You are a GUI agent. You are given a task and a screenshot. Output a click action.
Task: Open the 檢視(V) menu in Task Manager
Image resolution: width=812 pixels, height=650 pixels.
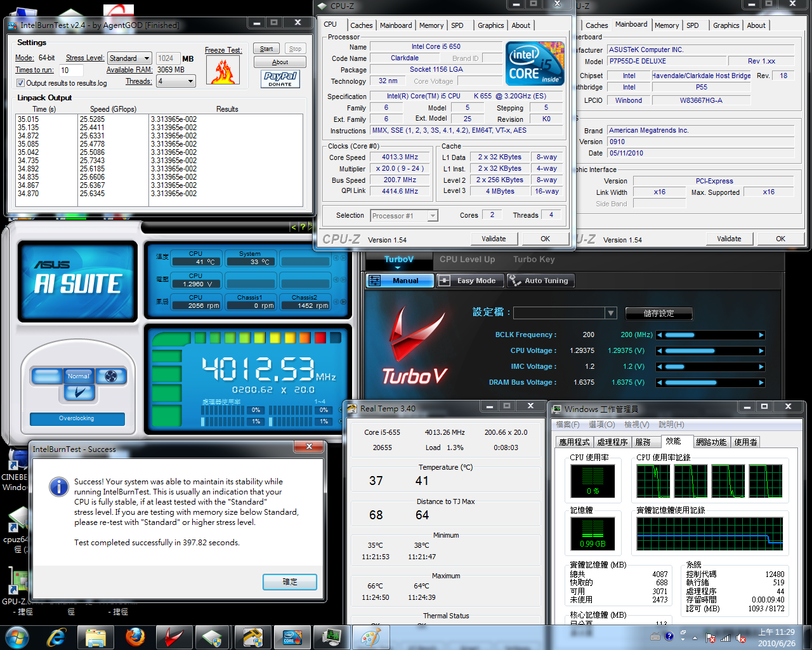[x=636, y=424]
